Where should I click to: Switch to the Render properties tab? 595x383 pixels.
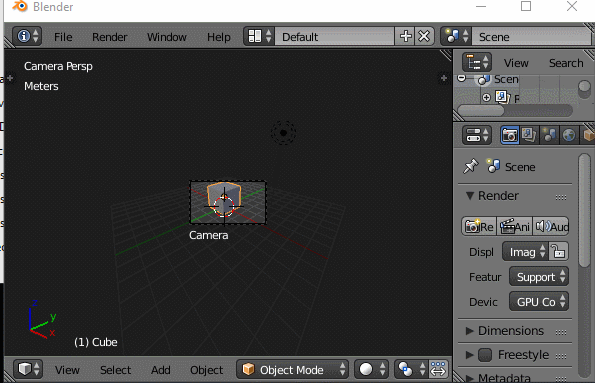coord(510,135)
